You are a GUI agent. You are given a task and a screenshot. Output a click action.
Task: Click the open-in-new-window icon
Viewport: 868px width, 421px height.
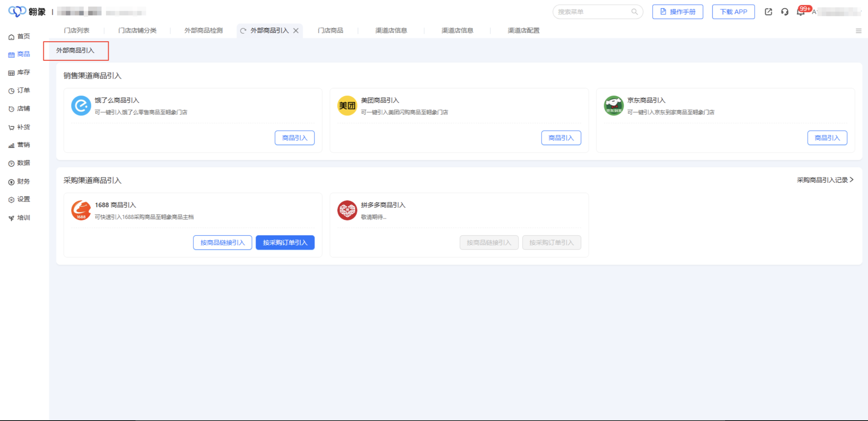pos(768,12)
